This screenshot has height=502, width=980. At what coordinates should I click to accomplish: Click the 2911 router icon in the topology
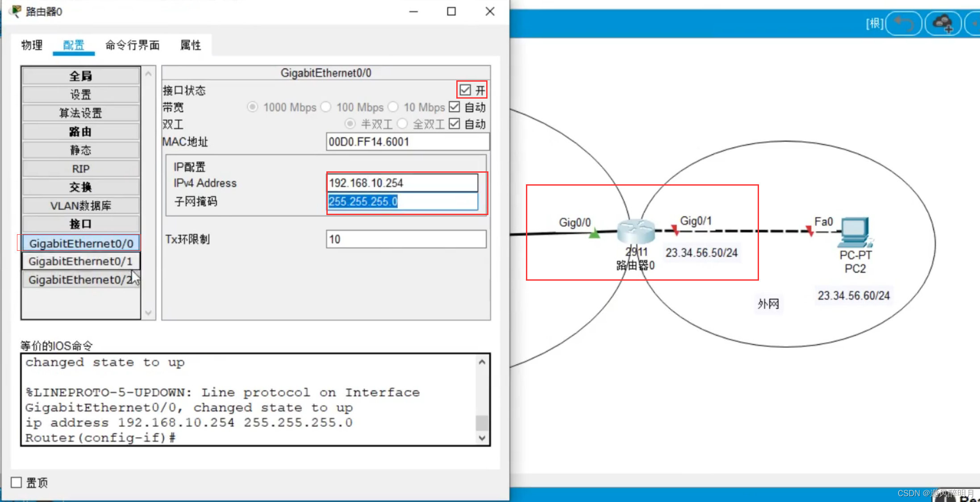pyautogui.click(x=635, y=231)
